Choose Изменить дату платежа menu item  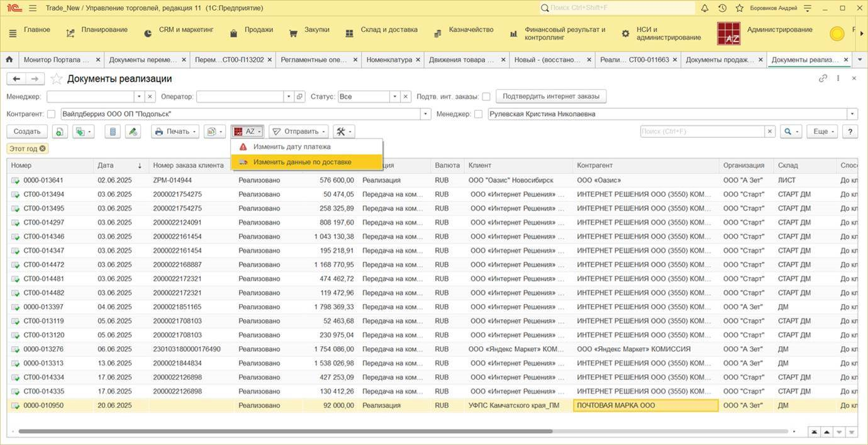292,147
